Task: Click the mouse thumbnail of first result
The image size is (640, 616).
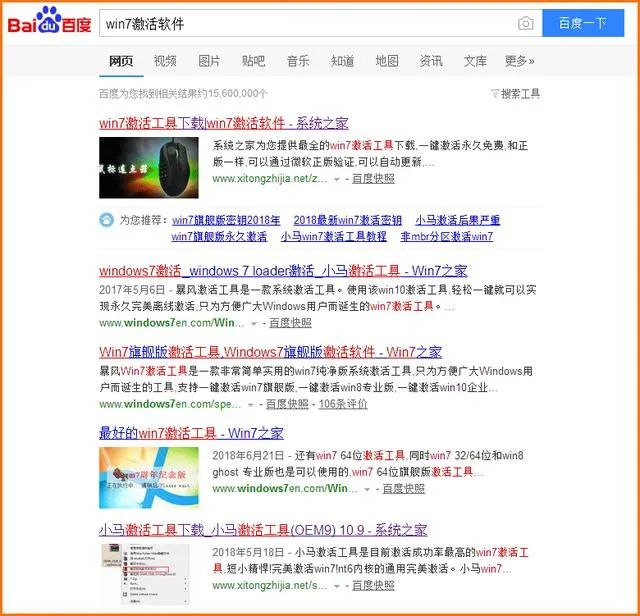Action: [149, 167]
